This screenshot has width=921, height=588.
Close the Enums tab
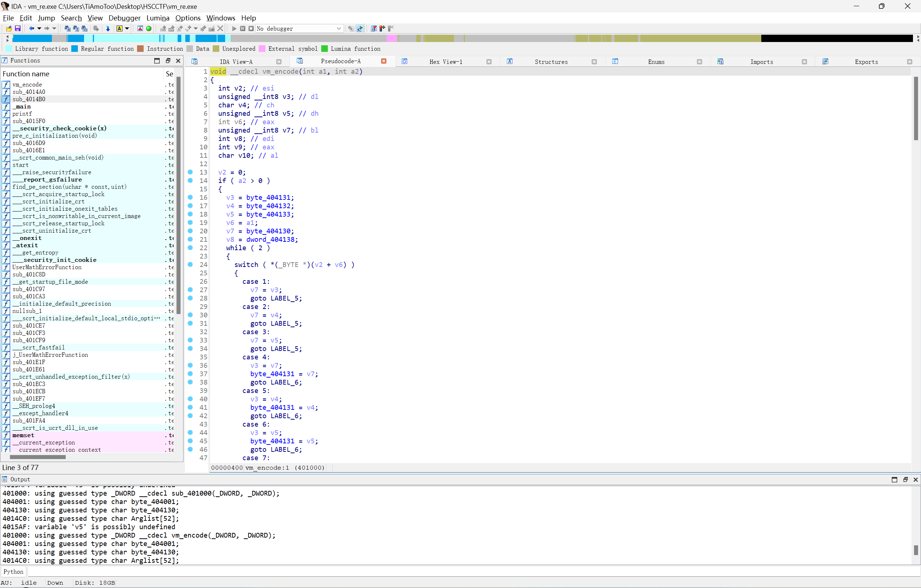[x=699, y=62]
